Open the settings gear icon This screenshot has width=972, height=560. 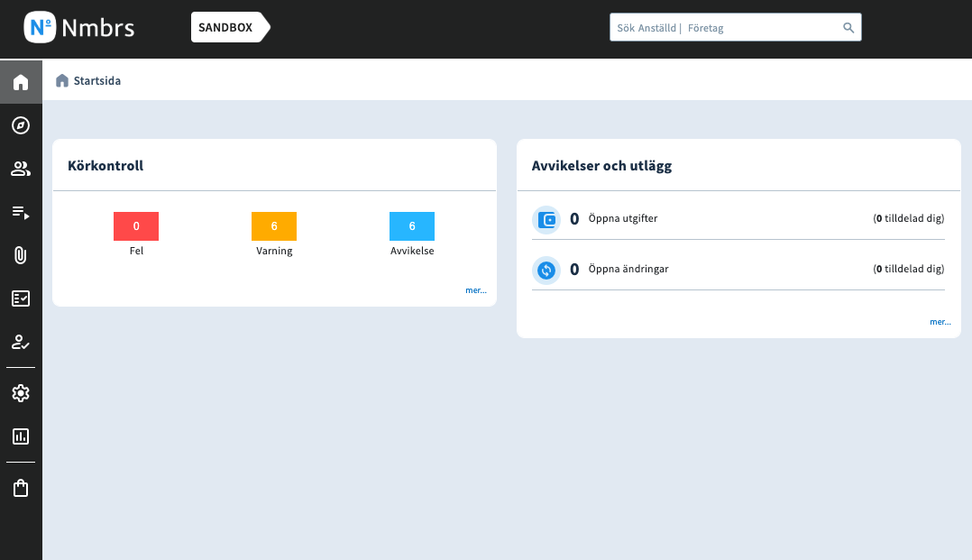(x=21, y=393)
